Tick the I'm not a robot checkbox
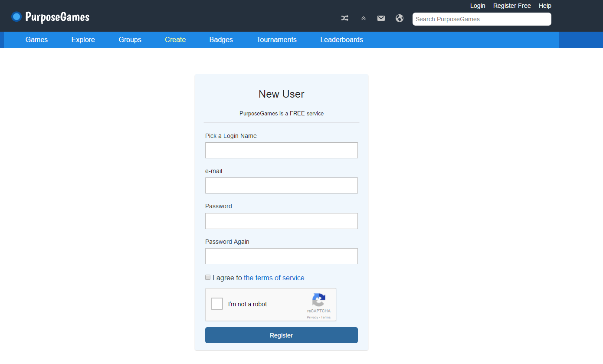This screenshot has height=364, width=603. [x=217, y=304]
